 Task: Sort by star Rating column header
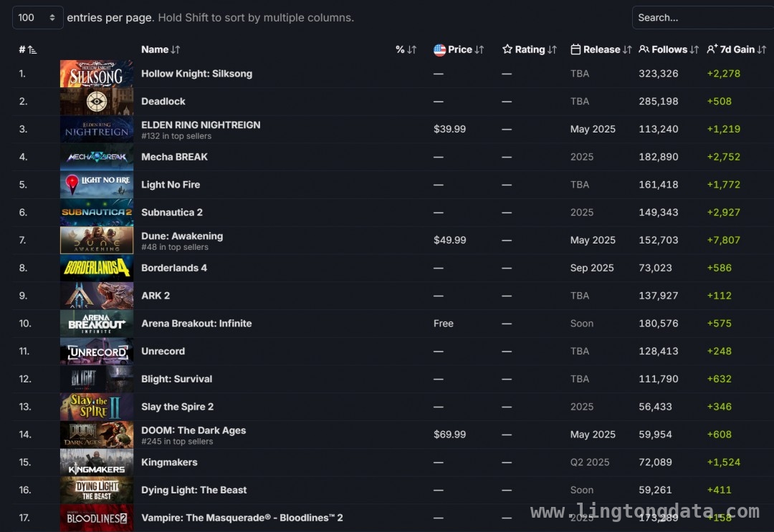point(530,49)
